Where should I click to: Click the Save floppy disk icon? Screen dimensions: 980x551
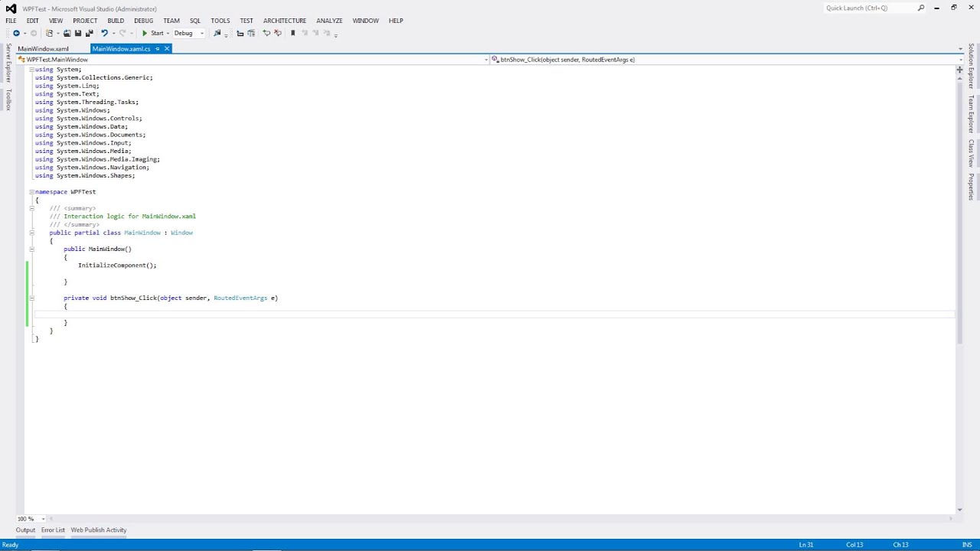tap(78, 33)
